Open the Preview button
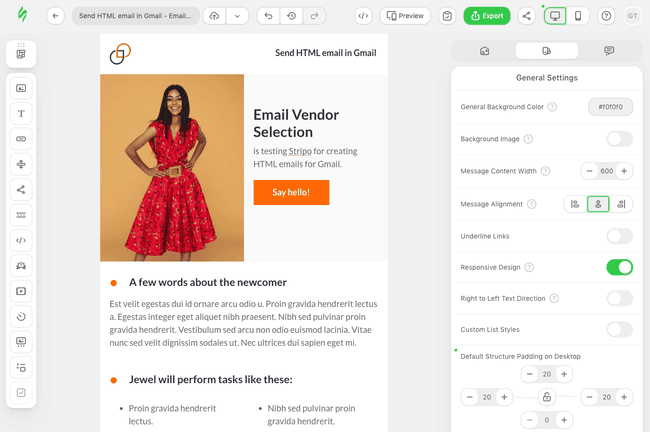650x432 pixels. tap(405, 16)
